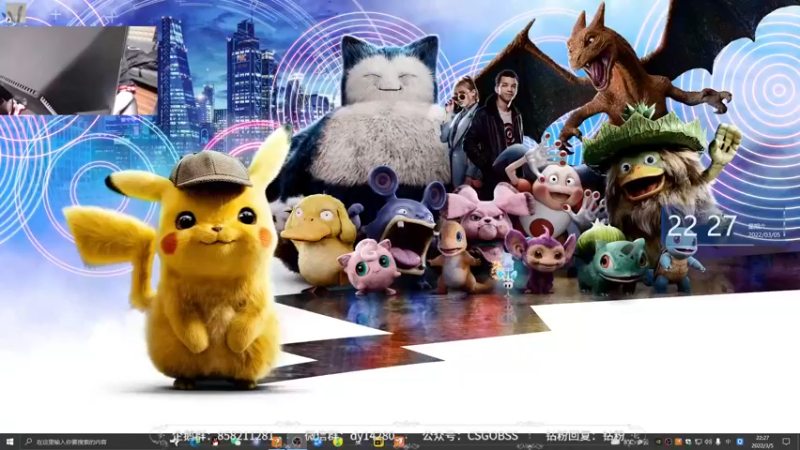Image resolution: width=800 pixels, height=450 pixels.
Task: Open the yellow square taskbar app icon
Action: 379,442
